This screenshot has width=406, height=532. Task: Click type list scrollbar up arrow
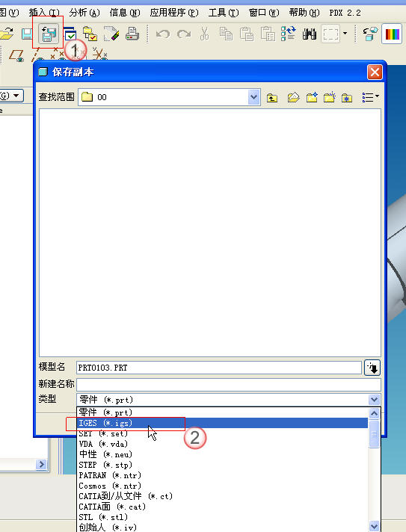point(374,413)
